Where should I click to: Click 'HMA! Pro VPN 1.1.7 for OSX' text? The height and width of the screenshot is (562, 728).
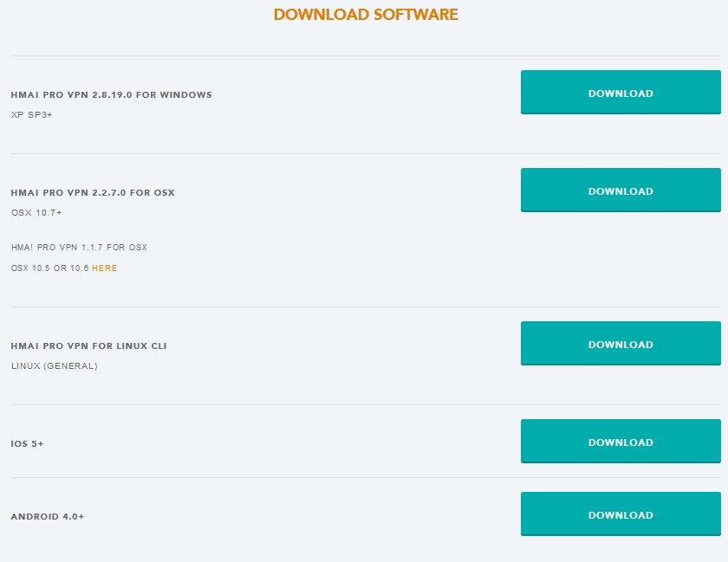(x=79, y=248)
